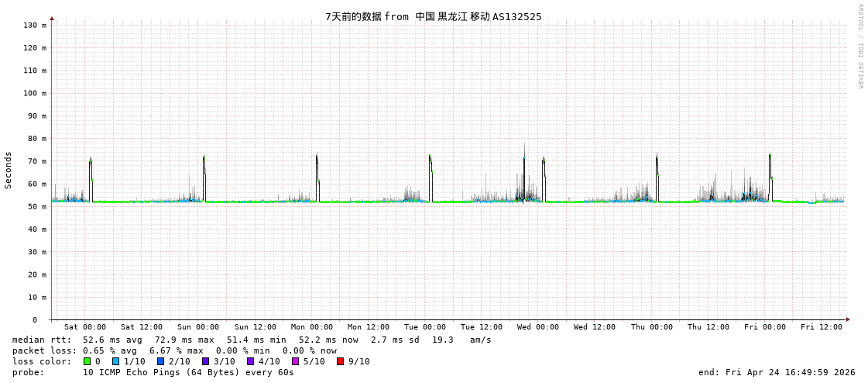This screenshot has width=868, height=383.
Task: Click the graph title mentioning AS132525
Action: [x=434, y=16]
